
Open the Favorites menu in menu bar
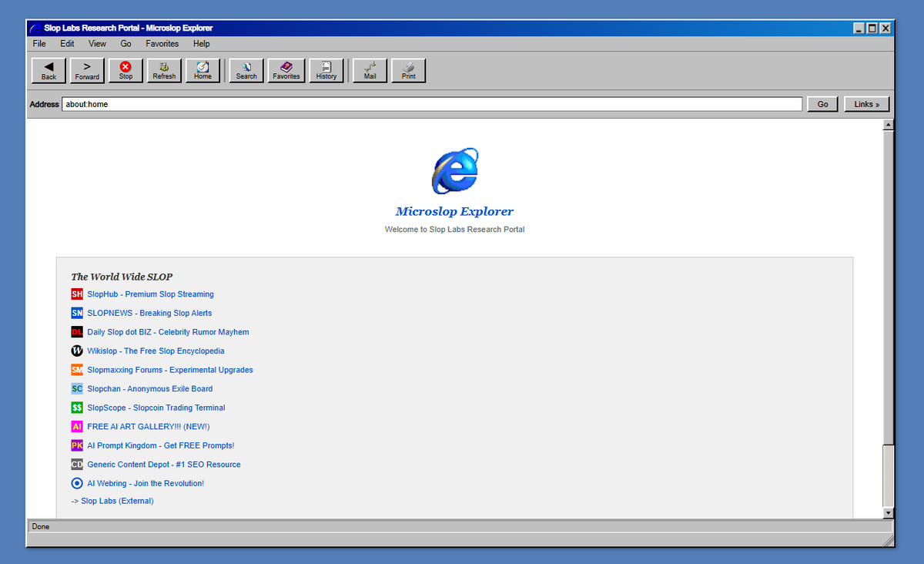(x=162, y=44)
